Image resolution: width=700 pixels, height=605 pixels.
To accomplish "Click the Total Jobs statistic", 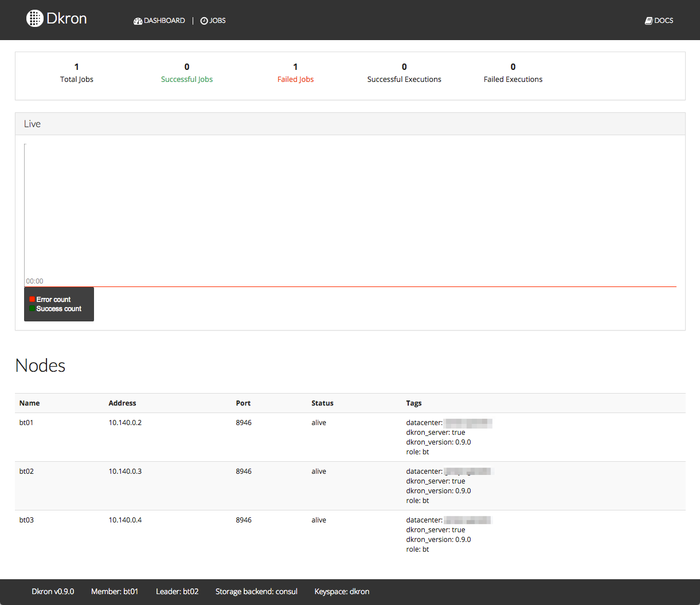I will (76, 80).
